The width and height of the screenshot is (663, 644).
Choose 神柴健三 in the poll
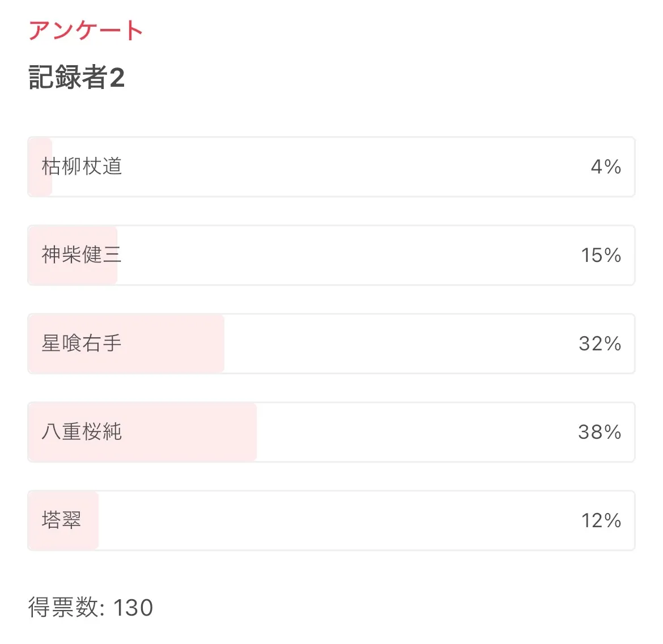[82, 255]
